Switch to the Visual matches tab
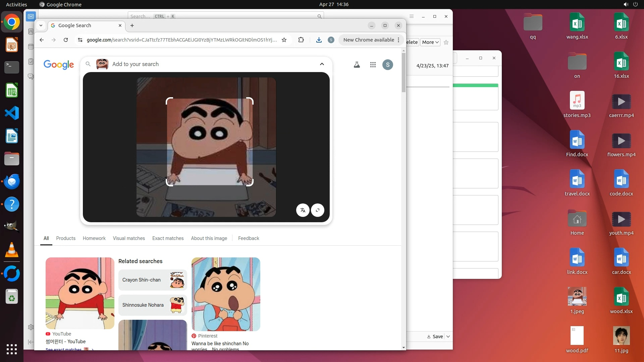The height and width of the screenshot is (362, 644). coord(129,238)
